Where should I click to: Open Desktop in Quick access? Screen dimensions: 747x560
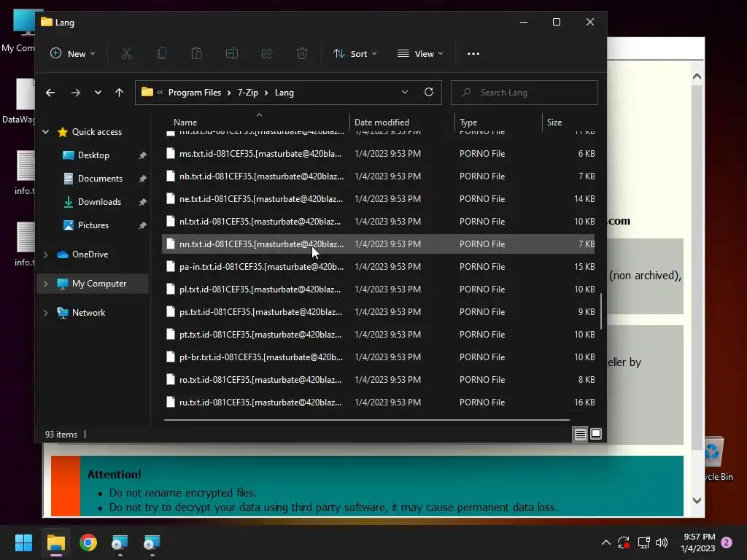(93, 155)
